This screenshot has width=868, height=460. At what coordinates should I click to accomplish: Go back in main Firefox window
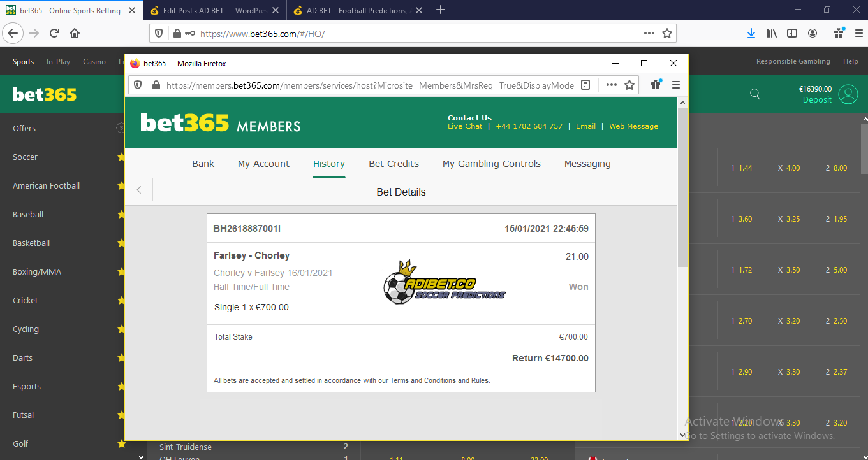[13, 33]
